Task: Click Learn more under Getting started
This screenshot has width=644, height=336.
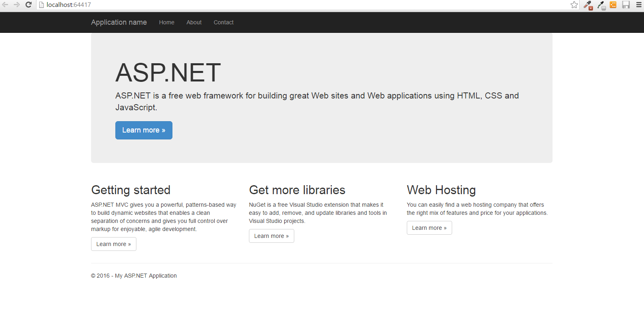Action: coord(114,244)
